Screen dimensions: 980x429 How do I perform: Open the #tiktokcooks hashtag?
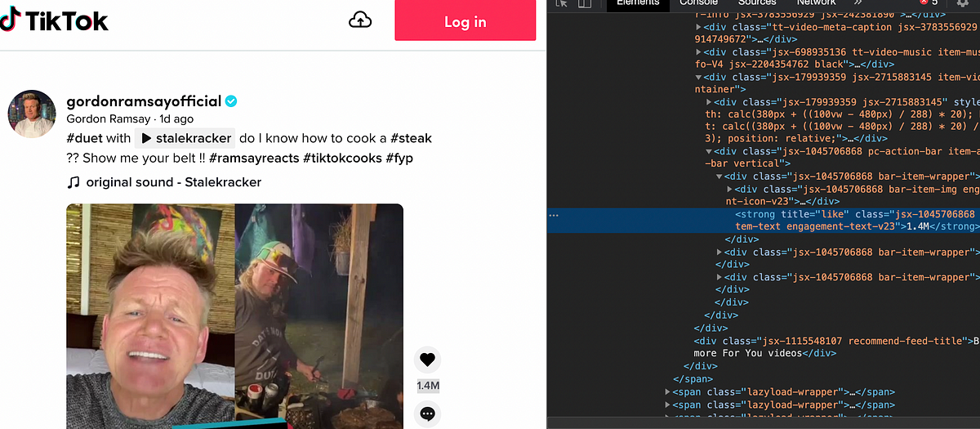click(x=342, y=158)
